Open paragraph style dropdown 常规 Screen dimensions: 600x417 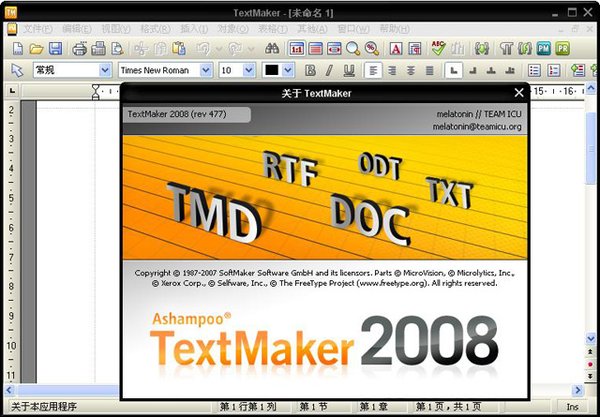[x=105, y=70]
